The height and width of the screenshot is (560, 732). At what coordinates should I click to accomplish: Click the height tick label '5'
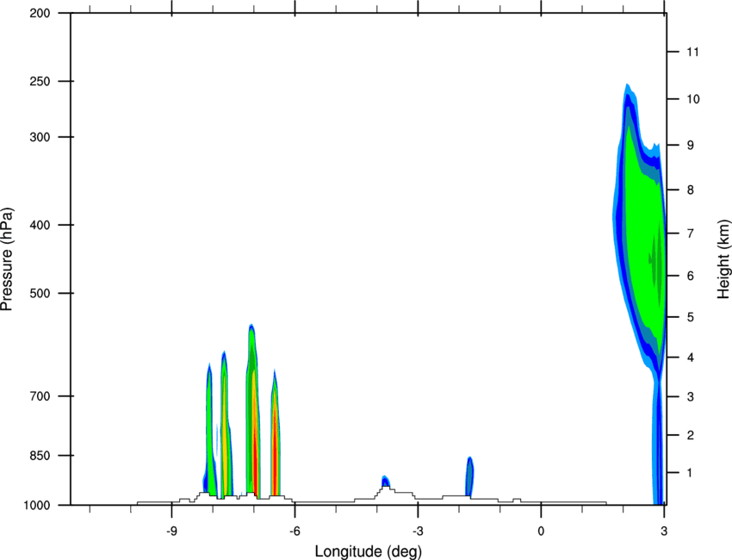[x=691, y=317]
